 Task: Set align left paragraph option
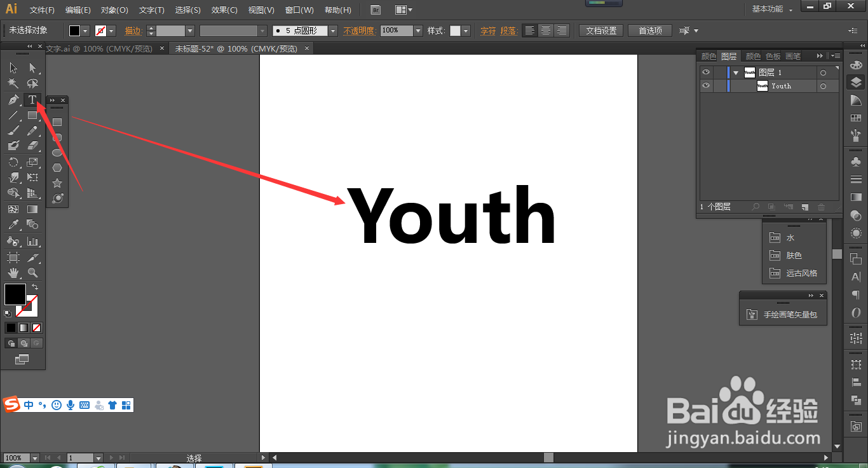click(529, 31)
